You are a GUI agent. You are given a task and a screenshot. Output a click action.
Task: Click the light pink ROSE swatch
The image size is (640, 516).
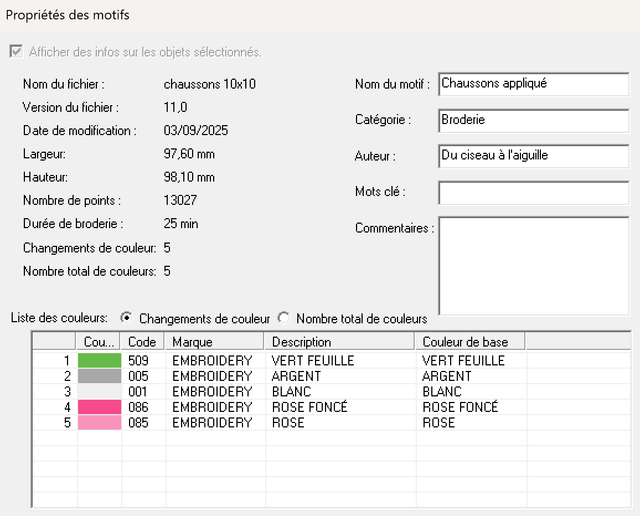(99, 423)
